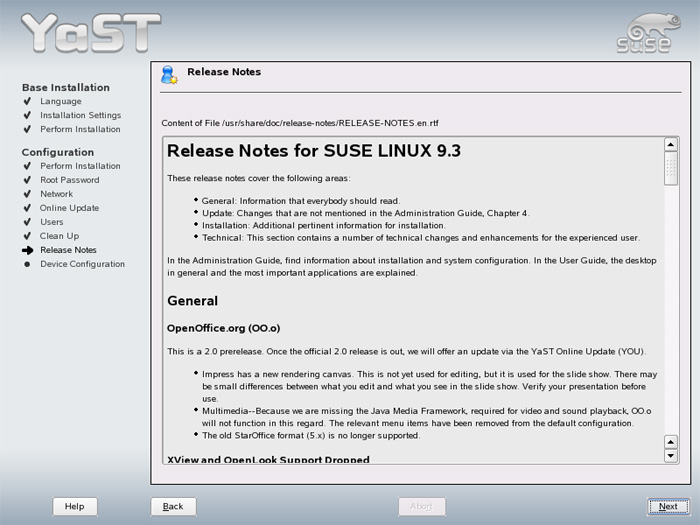
Task: Click the XView and OpenLook Support Dropped heading
Action: (x=268, y=459)
